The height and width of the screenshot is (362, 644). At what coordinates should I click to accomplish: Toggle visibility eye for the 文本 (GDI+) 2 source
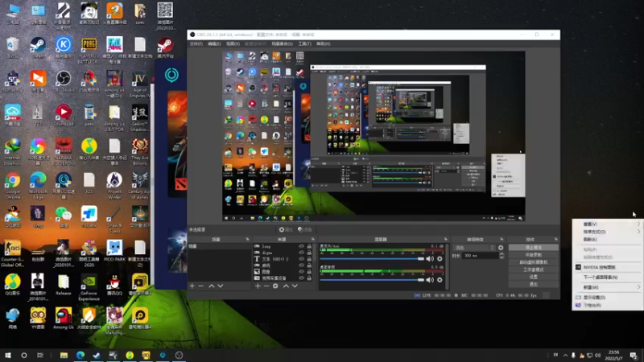coord(301,259)
